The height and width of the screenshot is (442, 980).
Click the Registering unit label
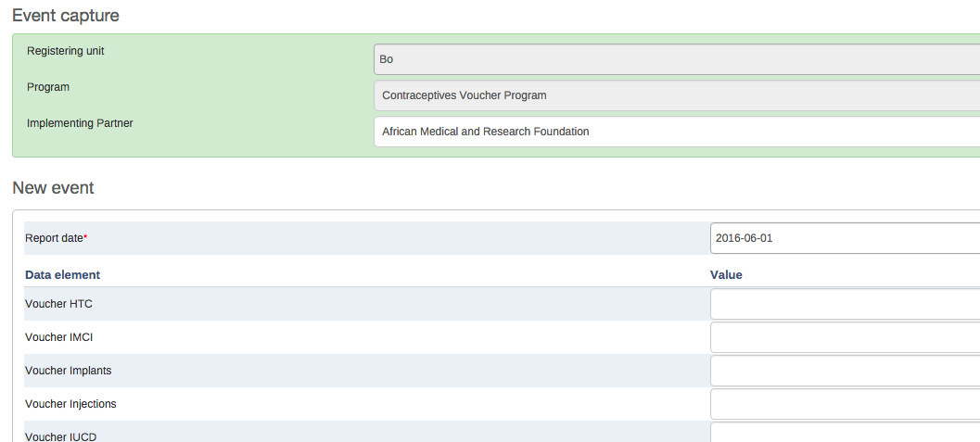click(66, 51)
